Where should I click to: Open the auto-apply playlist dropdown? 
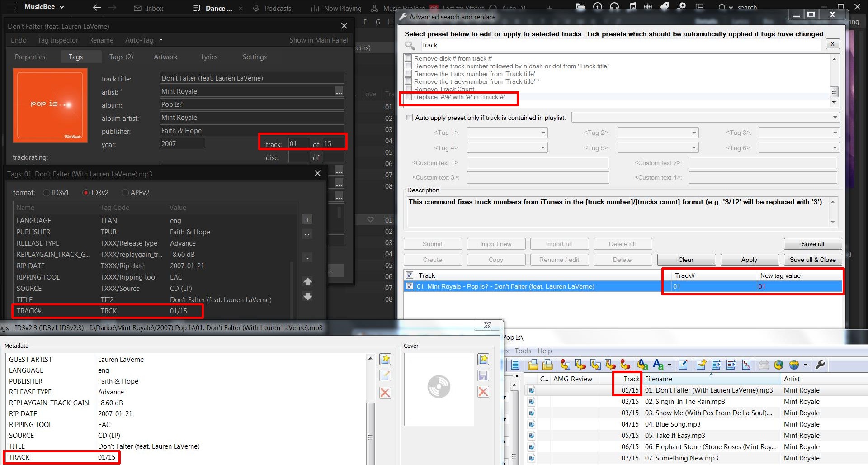[x=706, y=118]
